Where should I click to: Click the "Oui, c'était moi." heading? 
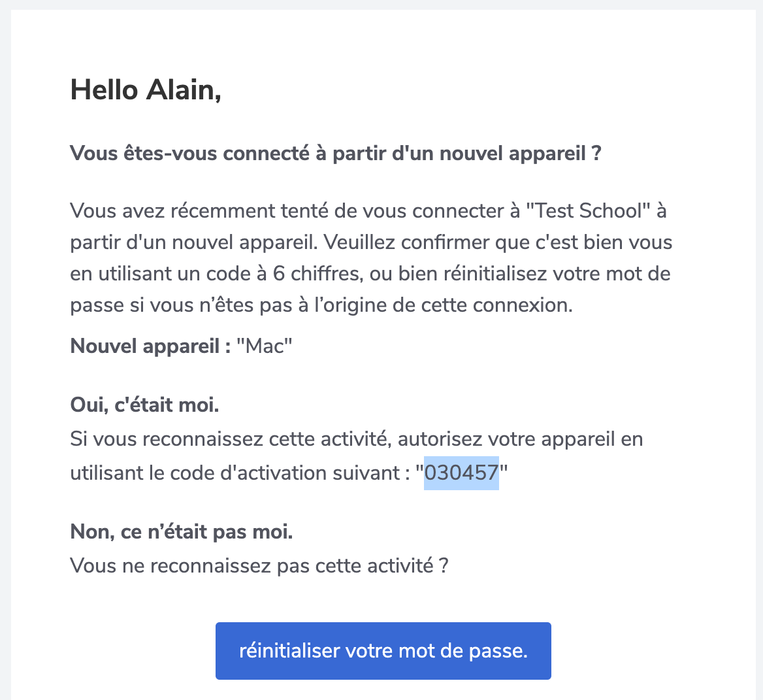point(144,405)
